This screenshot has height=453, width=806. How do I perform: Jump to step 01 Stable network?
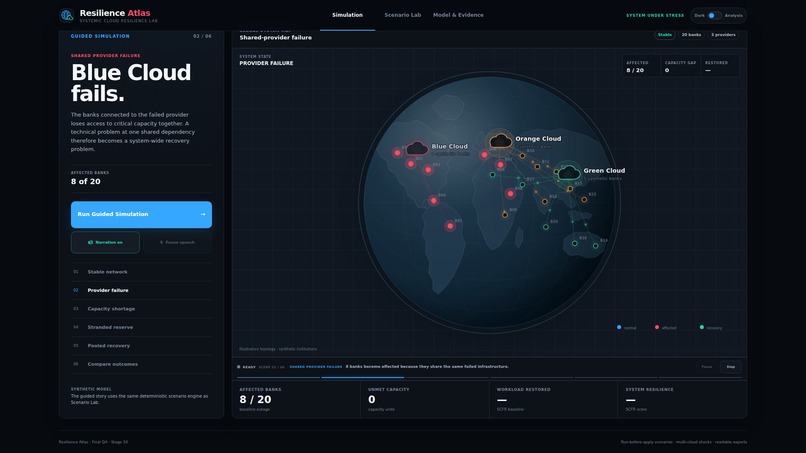point(141,272)
